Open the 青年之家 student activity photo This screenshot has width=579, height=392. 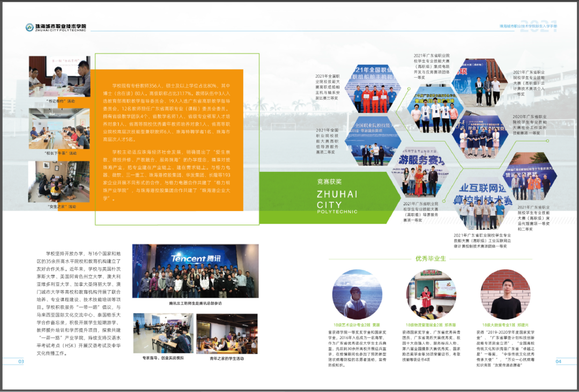tap(227, 334)
